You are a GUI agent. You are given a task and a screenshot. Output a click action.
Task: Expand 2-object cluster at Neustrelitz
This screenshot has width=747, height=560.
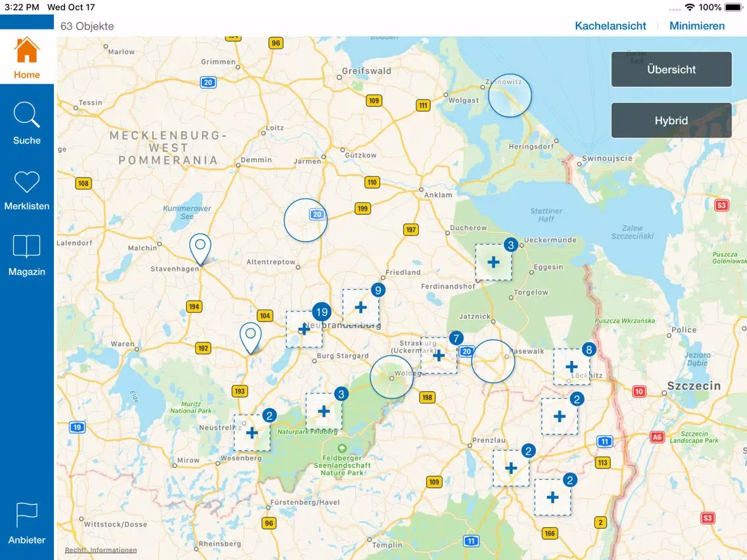click(x=252, y=433)
